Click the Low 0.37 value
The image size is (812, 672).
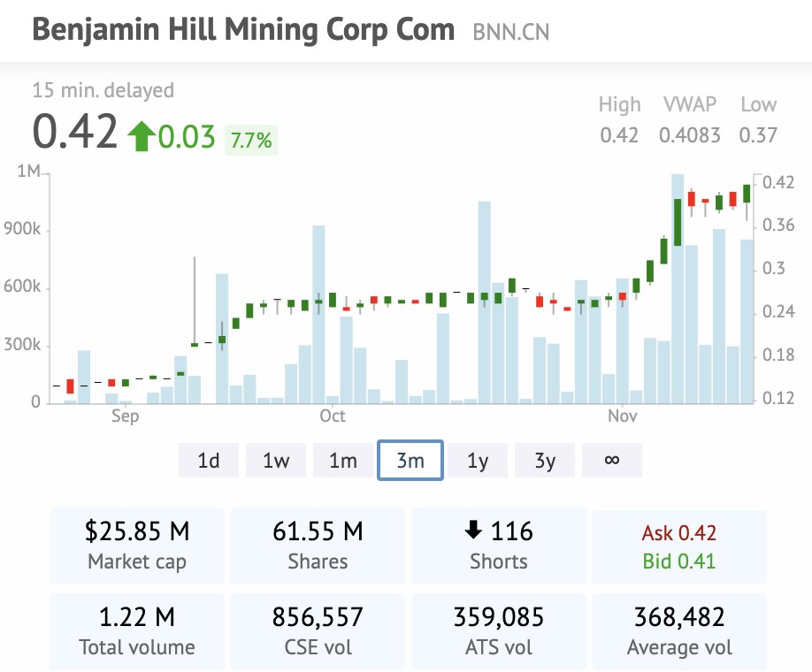[x=758, y=135]
